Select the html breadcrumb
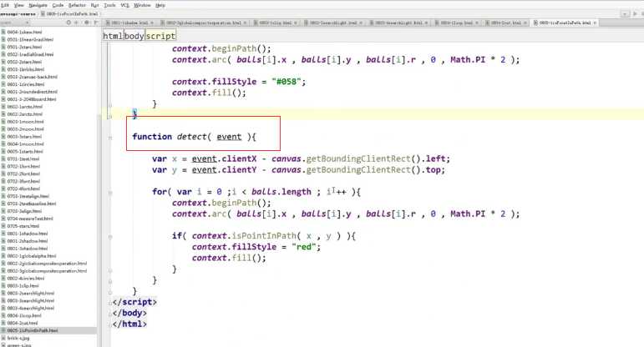The width and height of the screenshot is (644, 347). 113,36
